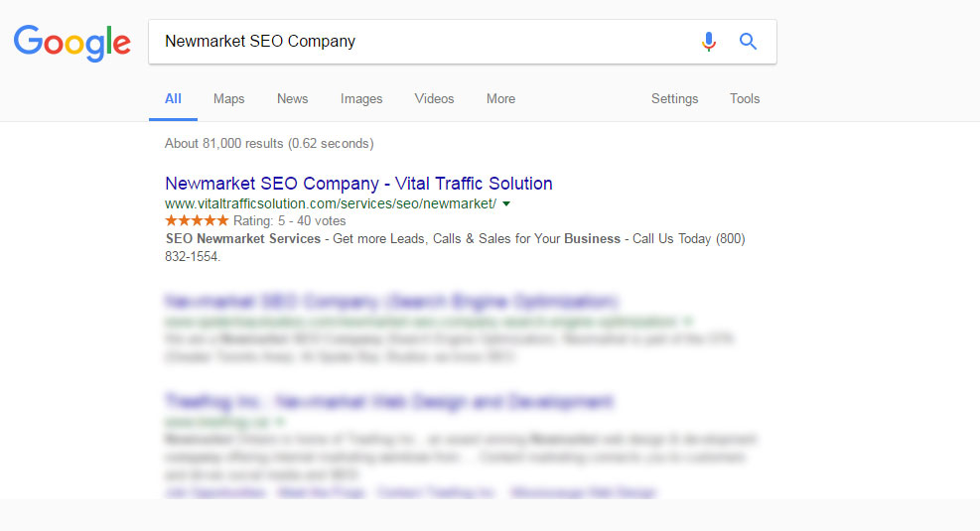Switch to the Maps tab
980x531 pixels.
pos(228,98)
